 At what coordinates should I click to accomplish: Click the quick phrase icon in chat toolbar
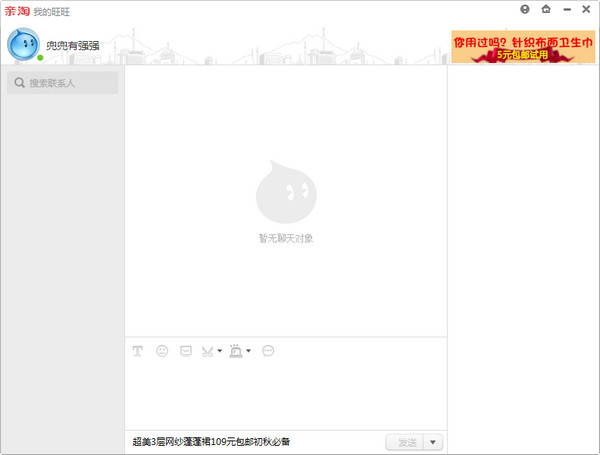pos(185,351)
